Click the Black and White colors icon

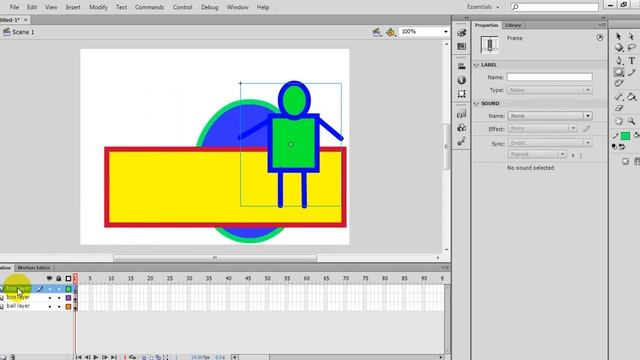(x=615, y=147)
